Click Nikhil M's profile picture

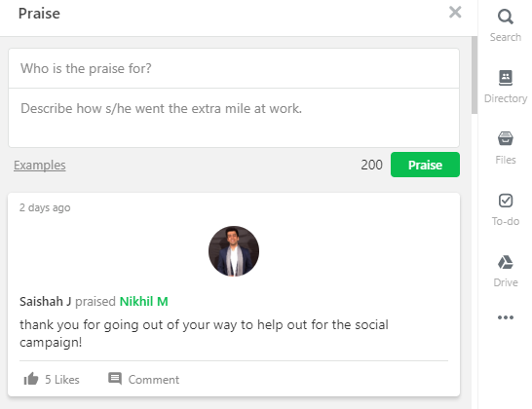click(234, 251)
